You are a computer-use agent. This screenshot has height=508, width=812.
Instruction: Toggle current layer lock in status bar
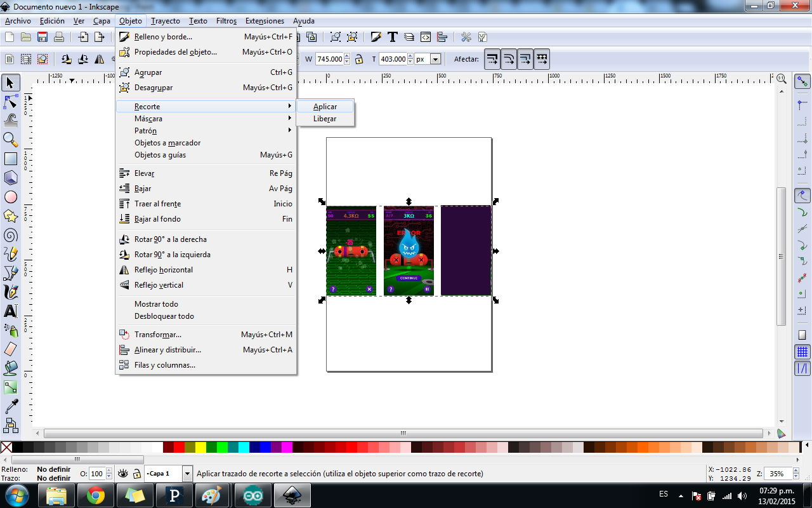[136, 473]
